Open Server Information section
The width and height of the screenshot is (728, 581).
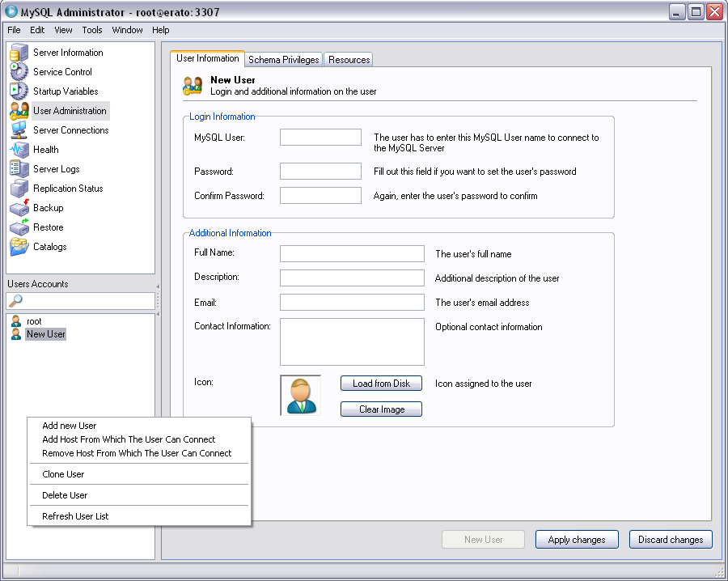tap(68, 53)
